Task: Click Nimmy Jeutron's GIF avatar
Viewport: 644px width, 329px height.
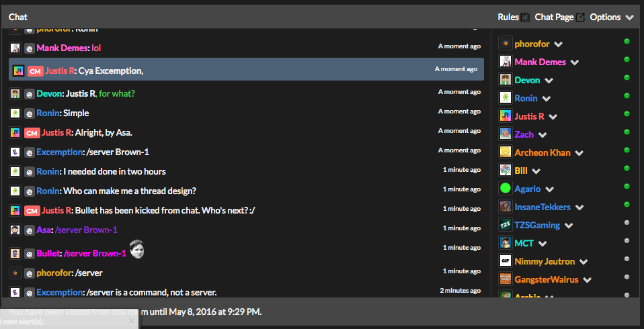Action: (505, 261)
